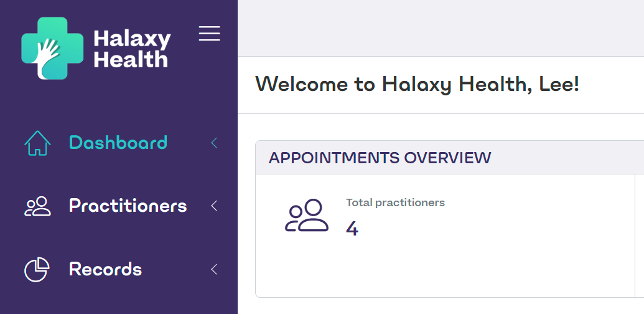Click the empty grey top bar area
Image resolution: width=644 pixels, height=314 pixels.
pos(441,28)
